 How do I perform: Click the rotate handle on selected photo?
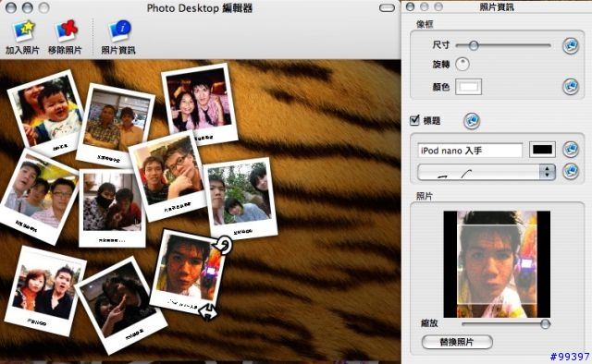tap(224, 245)
